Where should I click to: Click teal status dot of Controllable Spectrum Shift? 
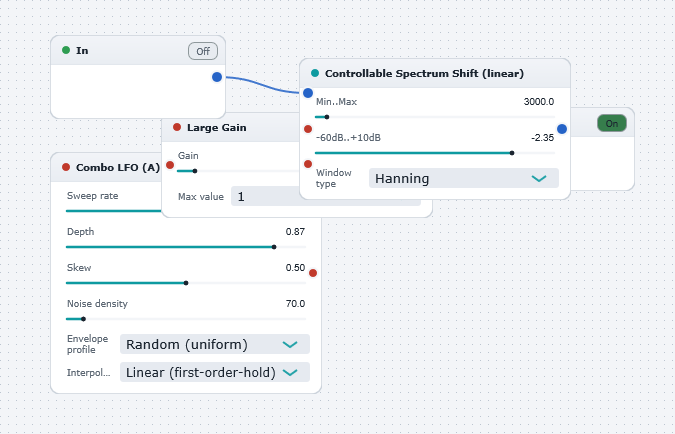tap(315, 73)
